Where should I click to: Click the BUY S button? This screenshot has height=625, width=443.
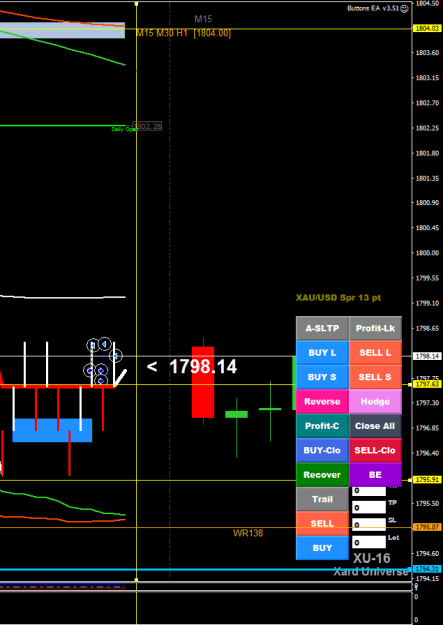click(x=322, y=377)
